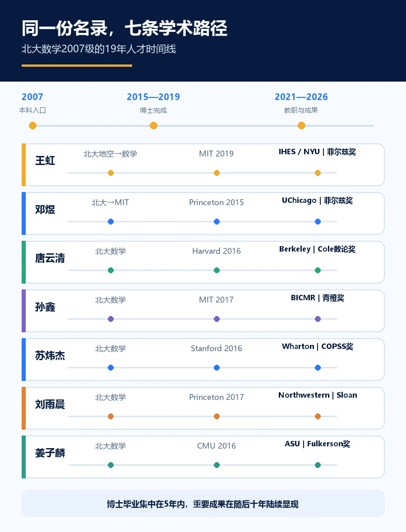Click the Stanford 2016 blue dot
This screenshot has width=406, height=532.
(x=217, y=368)
